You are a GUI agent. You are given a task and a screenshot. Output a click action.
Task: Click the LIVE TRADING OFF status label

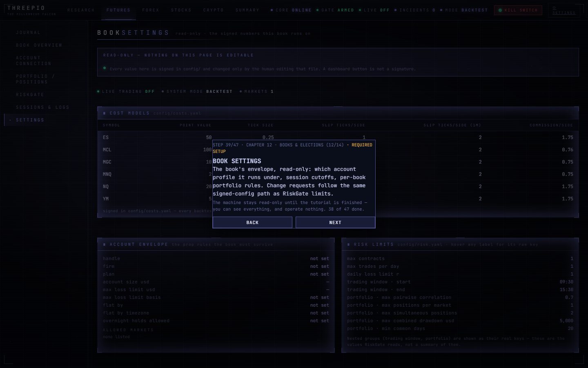pos(126,92)
